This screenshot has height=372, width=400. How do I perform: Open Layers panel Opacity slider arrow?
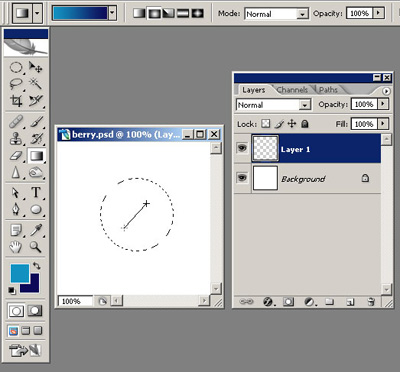click(383, 104)
